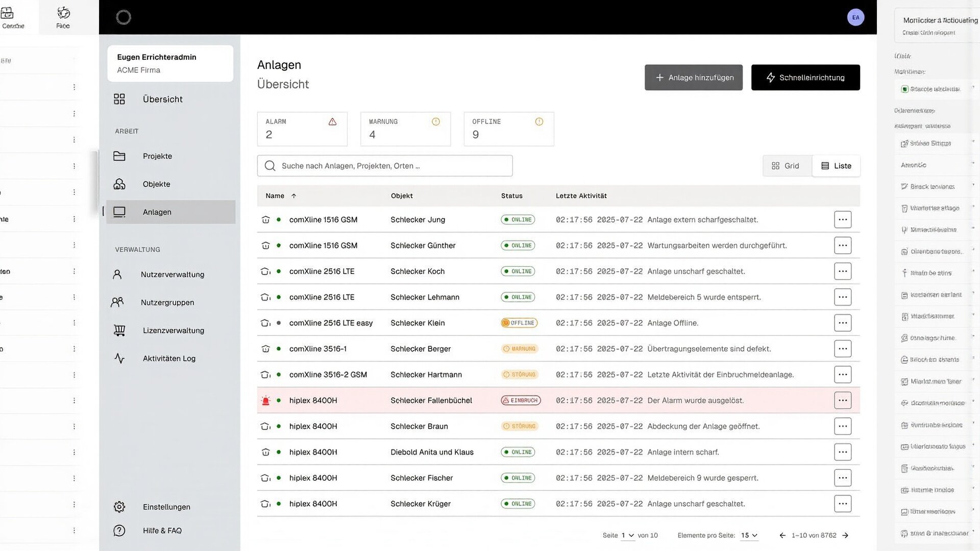Click the Übersicht grid icon in sidebar
This screenshot has height=551, width=980.
119,99
